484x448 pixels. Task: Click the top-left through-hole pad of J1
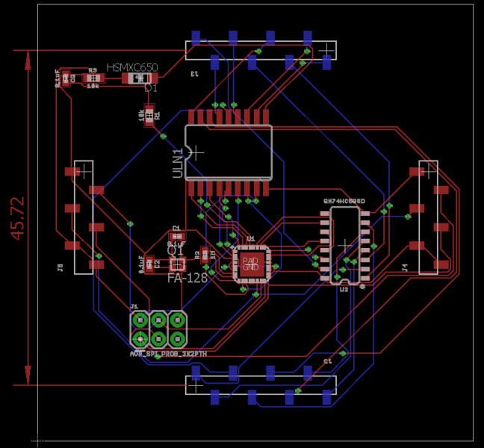coord(140,320)
